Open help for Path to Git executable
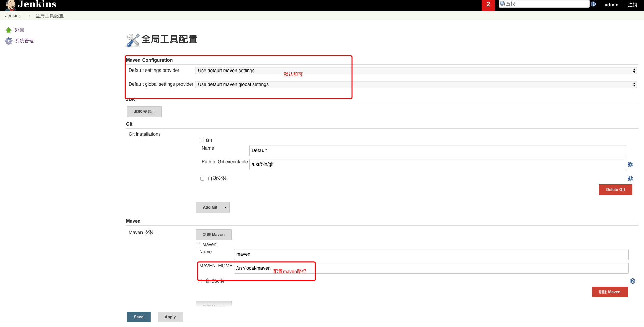The height and width of the screenshot is (327, 644). 630,165
